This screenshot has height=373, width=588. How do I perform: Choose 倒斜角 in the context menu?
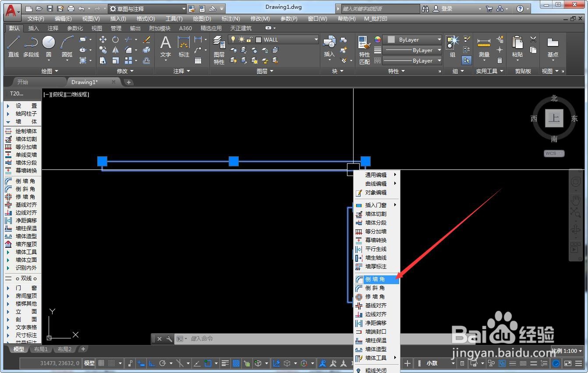tap(377, 288)
